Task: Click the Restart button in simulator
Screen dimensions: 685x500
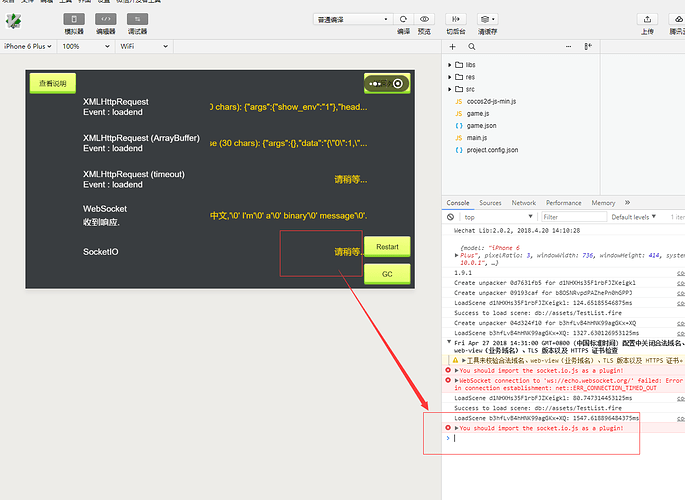Action: 387,247
